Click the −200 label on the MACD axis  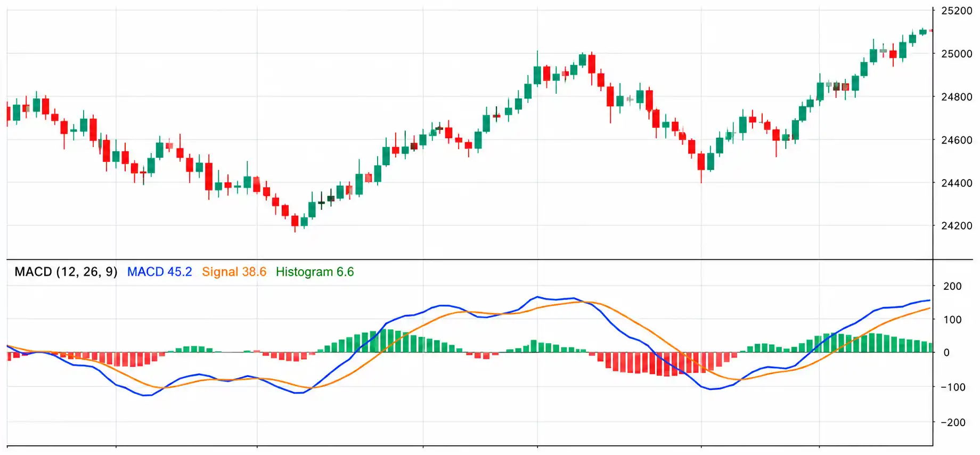click(x=953, y=423)
